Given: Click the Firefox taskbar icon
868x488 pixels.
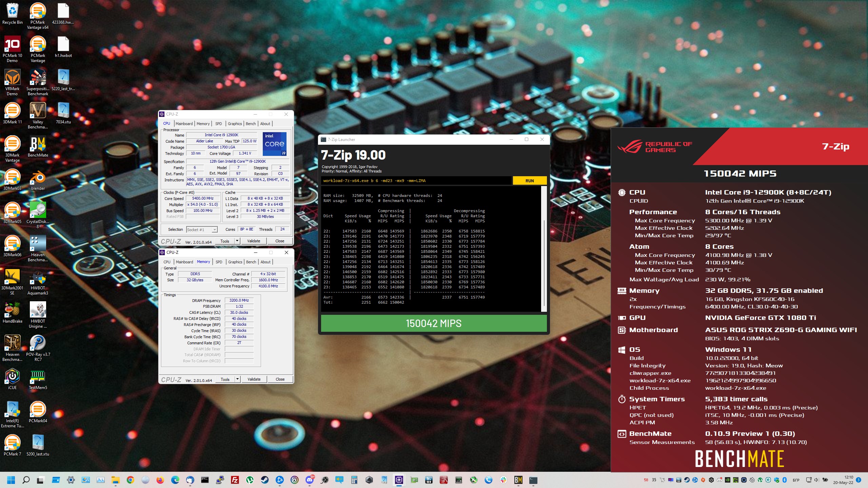Looking at the screenshot, I should click(x=160, y=480).
